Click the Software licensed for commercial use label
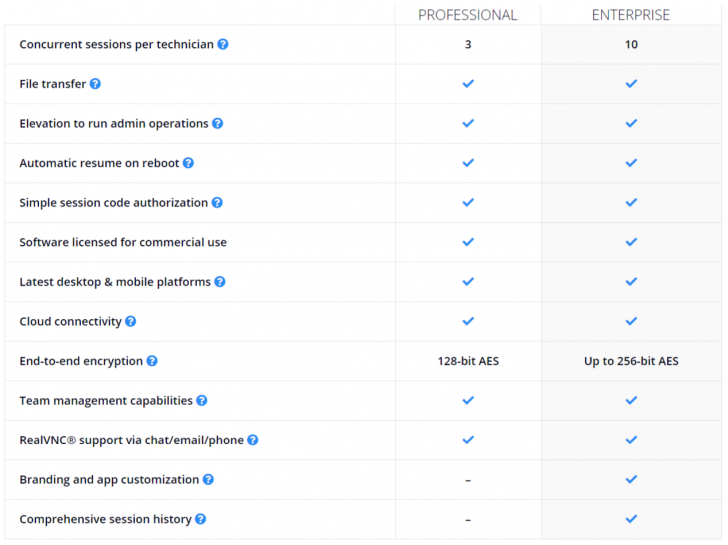Screen dimensions: 728x545 tap(123, 242)
